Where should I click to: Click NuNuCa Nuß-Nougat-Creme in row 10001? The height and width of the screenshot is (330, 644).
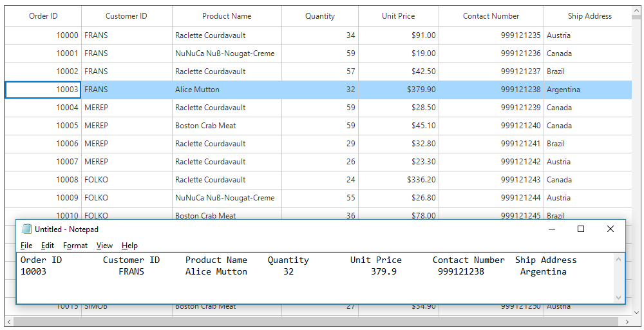click(x=227, y=54)
